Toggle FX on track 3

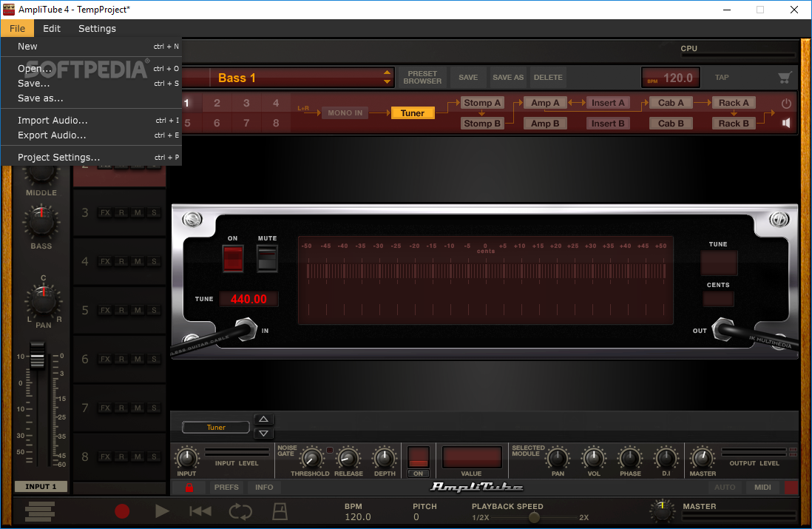tap(105, 212)
